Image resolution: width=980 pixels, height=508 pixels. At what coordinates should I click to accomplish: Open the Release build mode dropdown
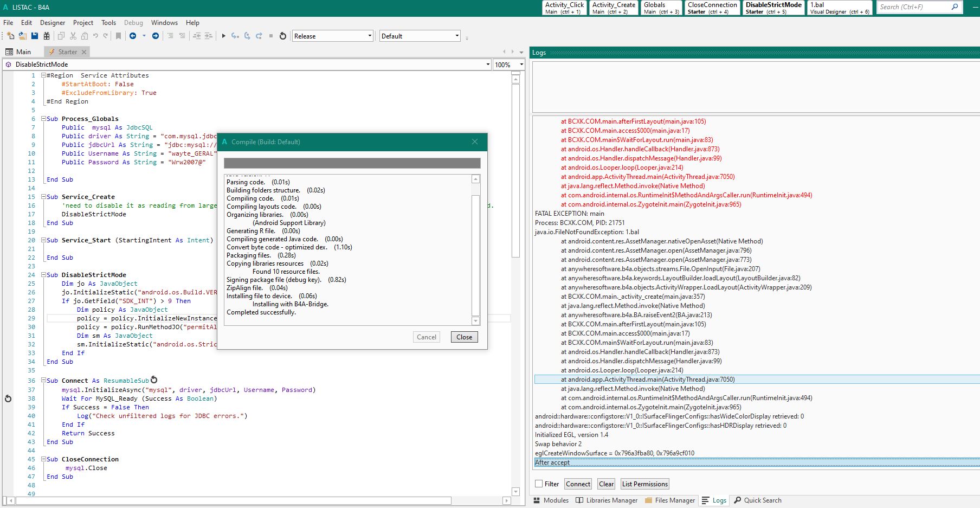click(333, 36)
